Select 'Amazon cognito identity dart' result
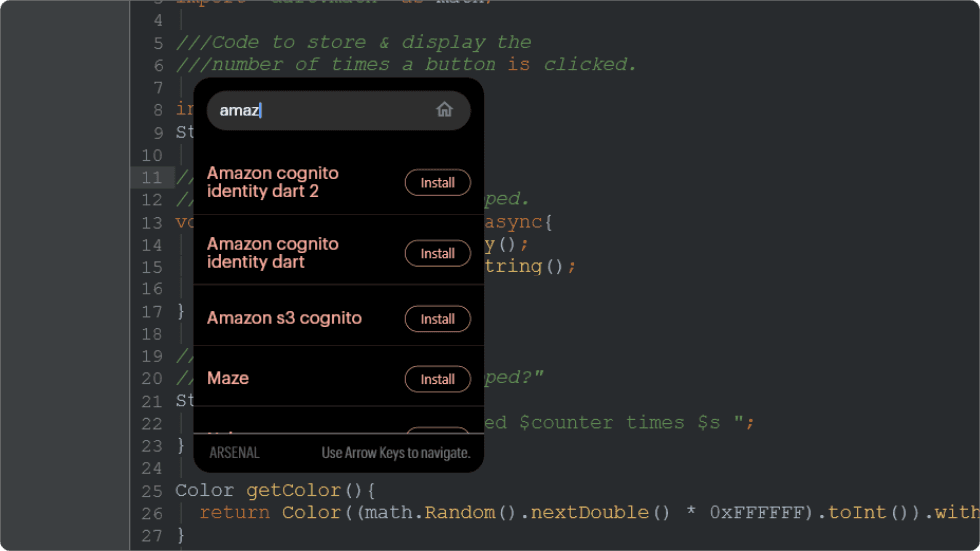The width and height of the screenshot is (980, 551). coord(273,253)
